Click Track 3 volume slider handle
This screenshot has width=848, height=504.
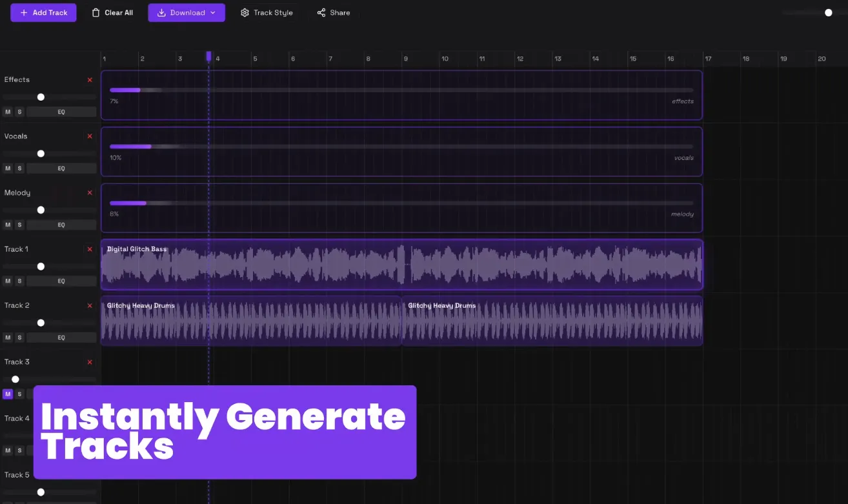[x=15, y=379]
